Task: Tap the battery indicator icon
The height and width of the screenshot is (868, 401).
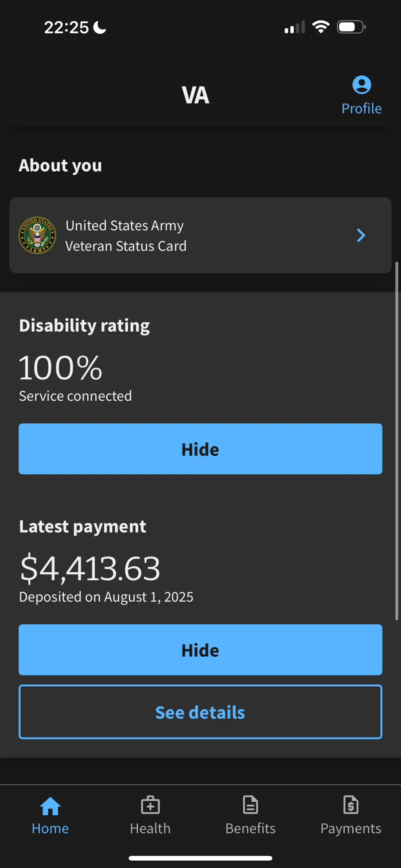Action: click(x=351, y=27)
